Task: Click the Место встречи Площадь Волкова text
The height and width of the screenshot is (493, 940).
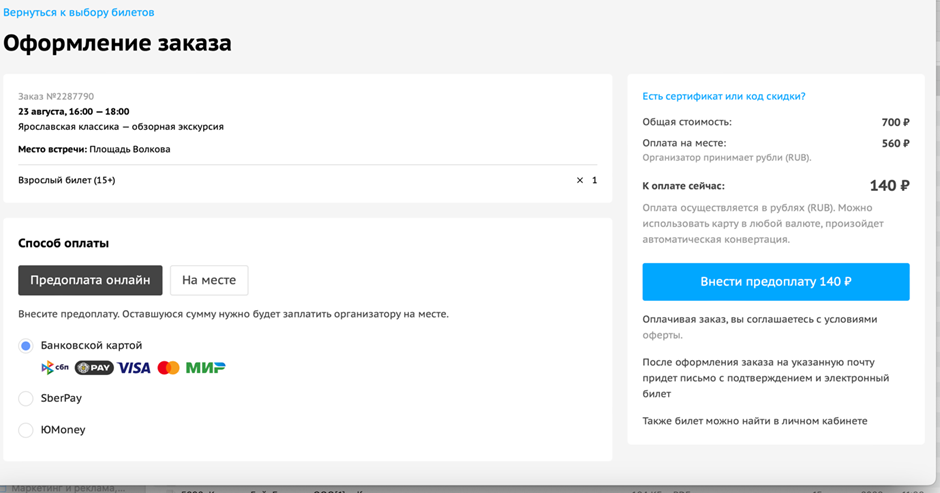Action: point(94,150)
